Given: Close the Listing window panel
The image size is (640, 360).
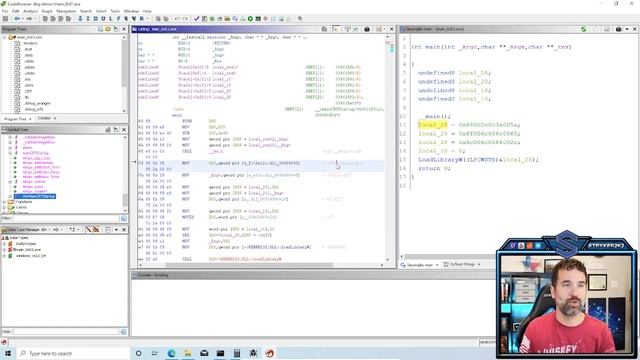Looking at the screenshot, I should [391, 29].
